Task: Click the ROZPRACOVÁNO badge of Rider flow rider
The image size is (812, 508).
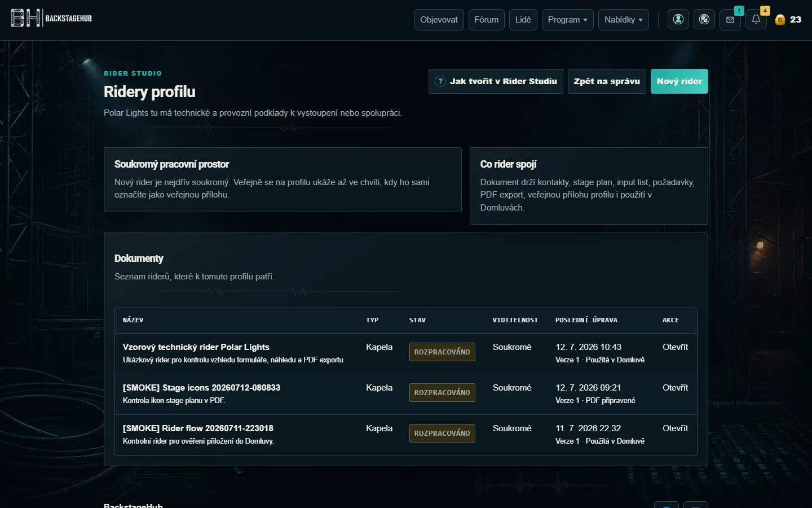Action: pyautogui.click(x=442, y=433)
